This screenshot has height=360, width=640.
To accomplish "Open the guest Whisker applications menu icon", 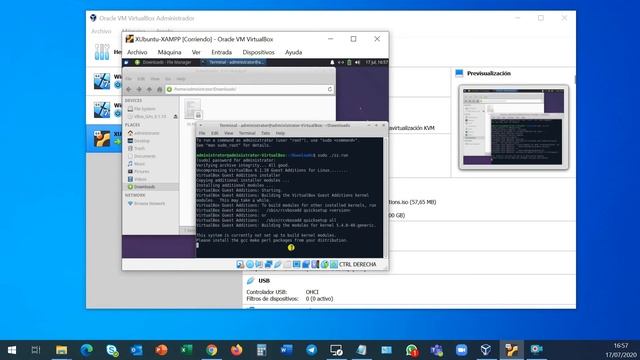I will 127,62.
